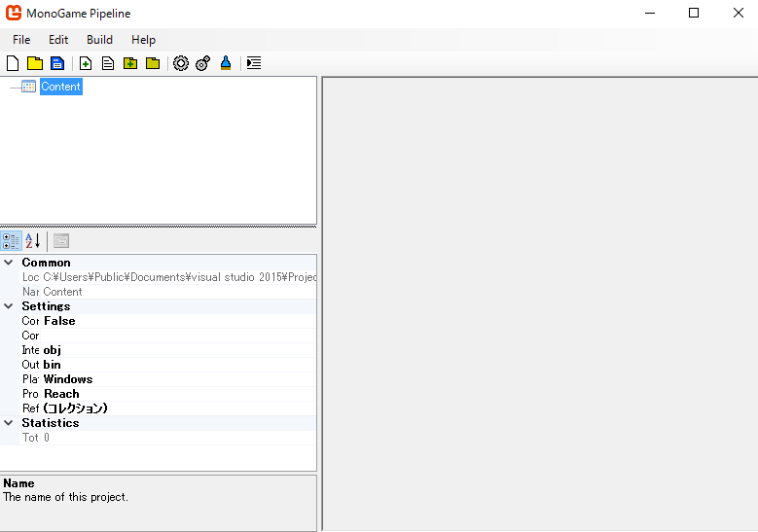The image size is (758, 532).
Task: Open the References (コレクション) collection row
Action: coord(168,408)
